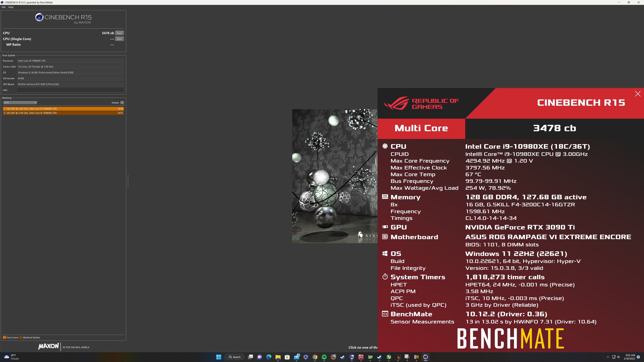This screenshot has height=362, width=644.
Task: Open Microsoft Store from taskbar
Action: 287,357
